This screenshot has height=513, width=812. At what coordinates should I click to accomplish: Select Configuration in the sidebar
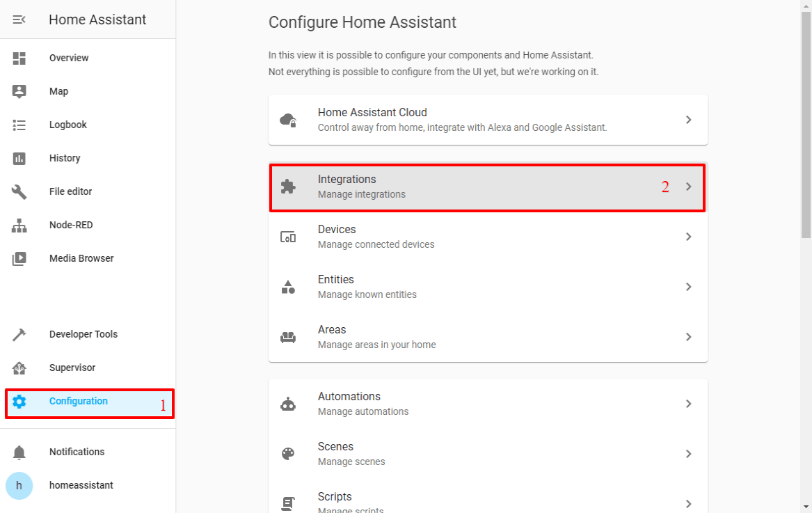(x=78, y=402)
